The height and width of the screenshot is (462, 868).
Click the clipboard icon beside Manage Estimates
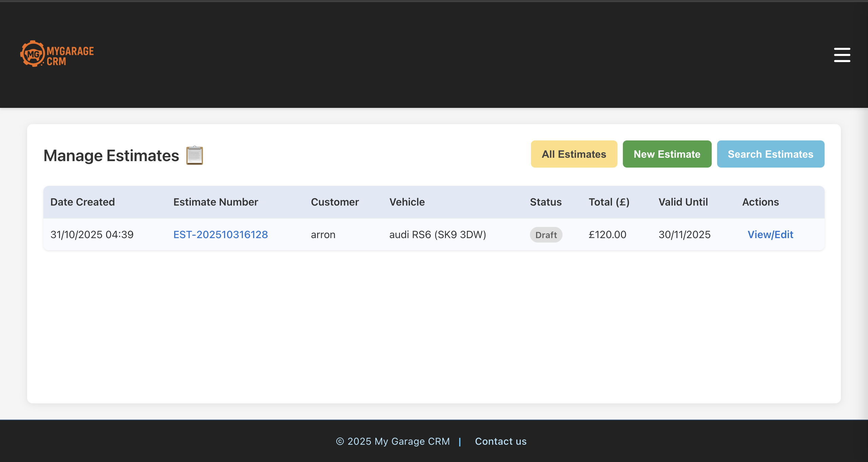coord(194,155)
